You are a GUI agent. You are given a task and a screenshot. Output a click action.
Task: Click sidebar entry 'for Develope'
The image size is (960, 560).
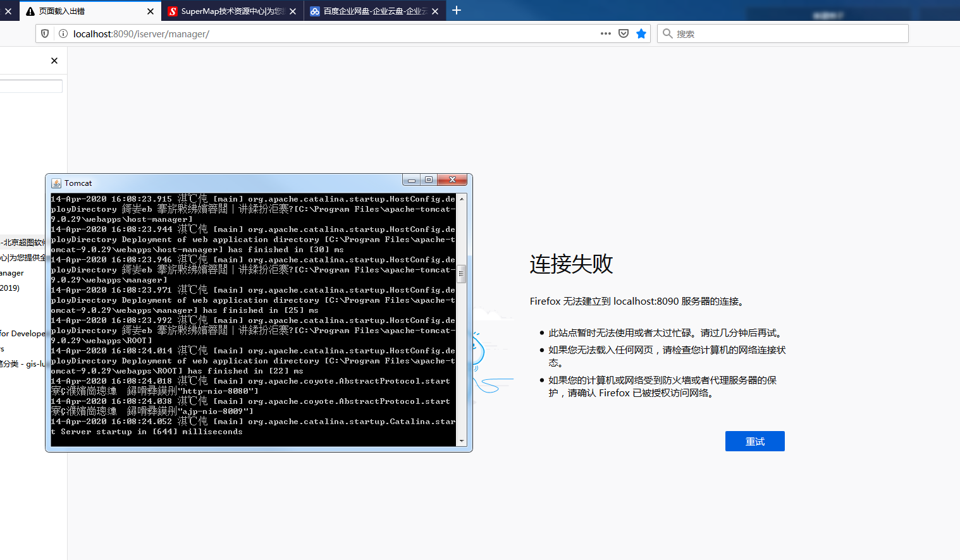click(x=23, y=333)
